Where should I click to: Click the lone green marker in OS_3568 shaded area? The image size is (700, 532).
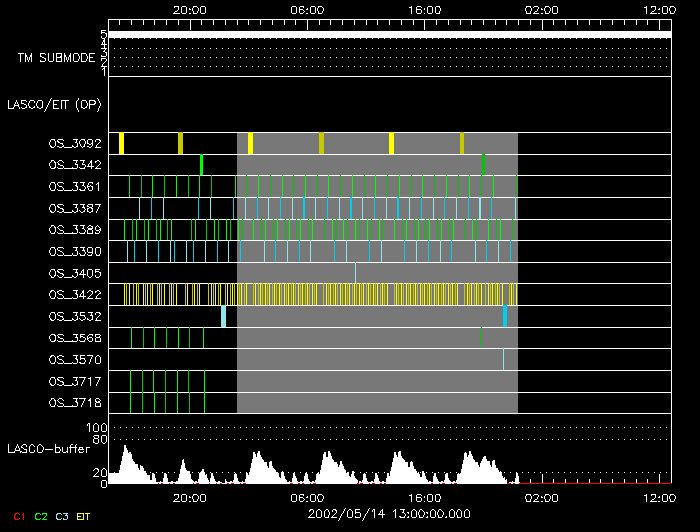481,337
